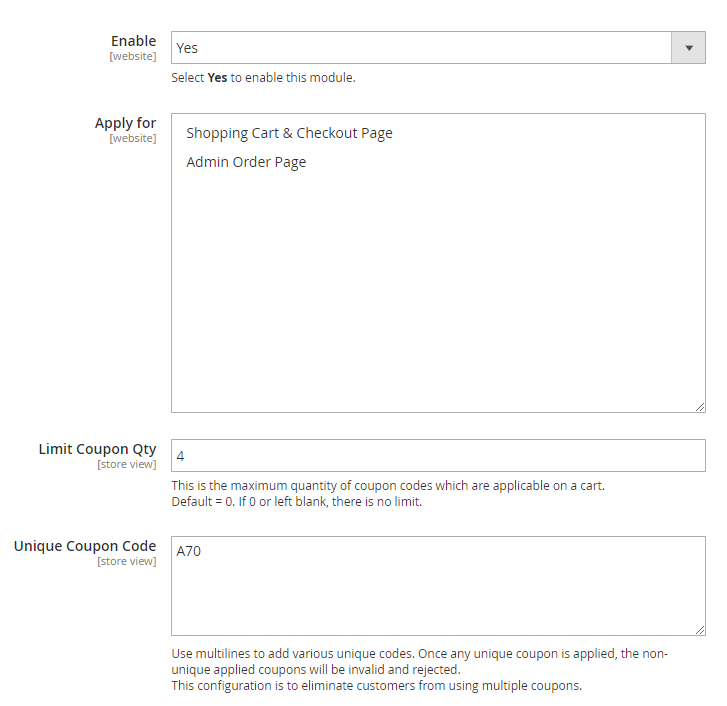Open the Enable dropdown showing Yes
Screen dimensions: 727x706
pyautogui.click(x=420, y=48)
